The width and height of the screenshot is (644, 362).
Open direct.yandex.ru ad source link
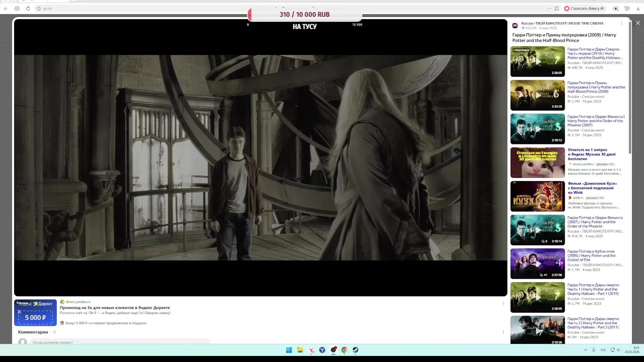click(x=78, y=302)
